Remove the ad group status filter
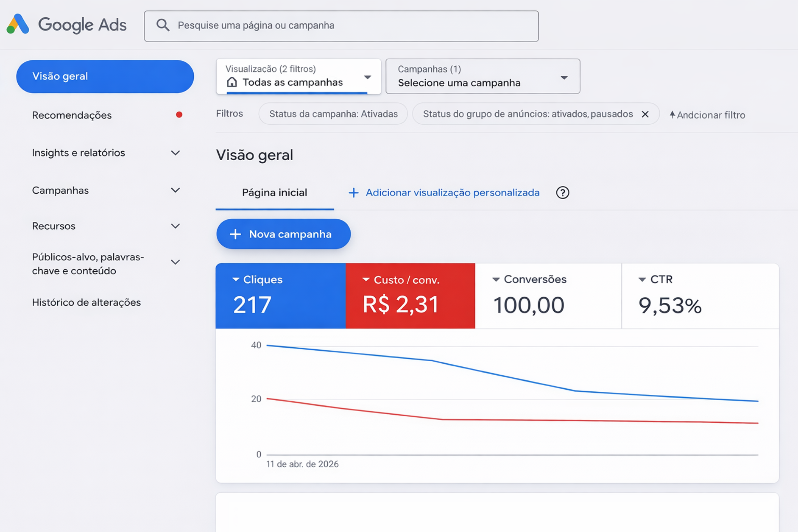Screen dimensions: 798x532 pos(645,114)
